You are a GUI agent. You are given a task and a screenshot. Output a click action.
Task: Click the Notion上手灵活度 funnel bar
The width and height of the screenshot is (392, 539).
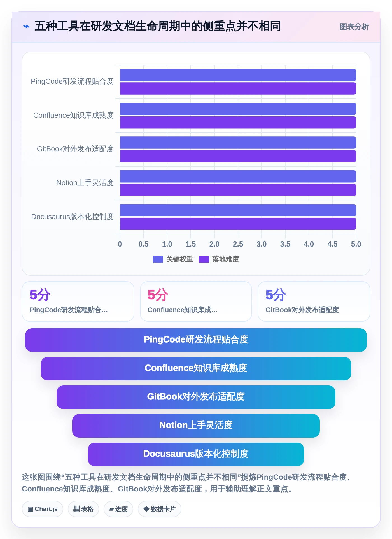[x=196, y=426]
